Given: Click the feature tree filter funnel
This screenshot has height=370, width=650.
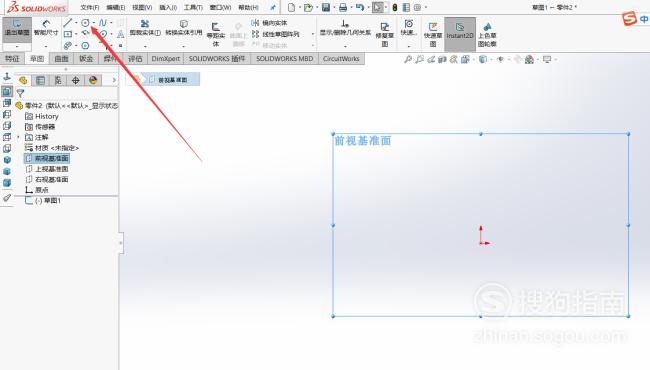Looking at the screenshot, I should [20, 93].
